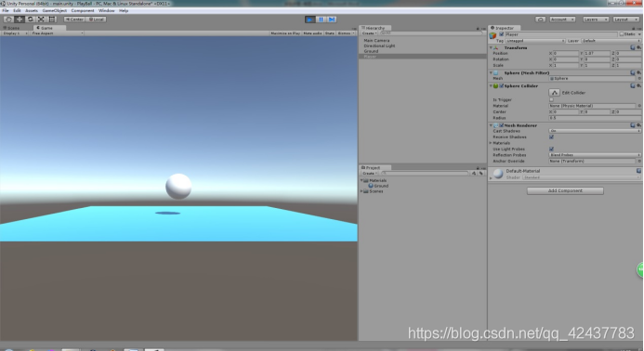Select the Rect transform tool
644x351 pixels.
(x=52, y=19)
